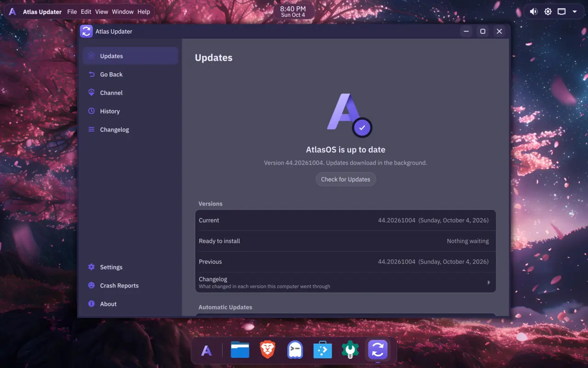588x368 pixels.
Task: Open the volume speaker icon in system tray
Action: click(533, 11)
